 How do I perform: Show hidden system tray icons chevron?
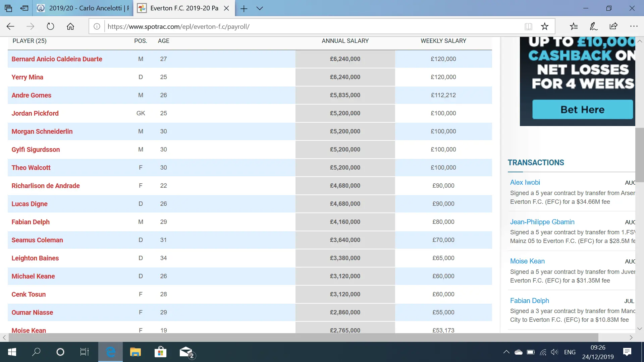pos(506,352)
